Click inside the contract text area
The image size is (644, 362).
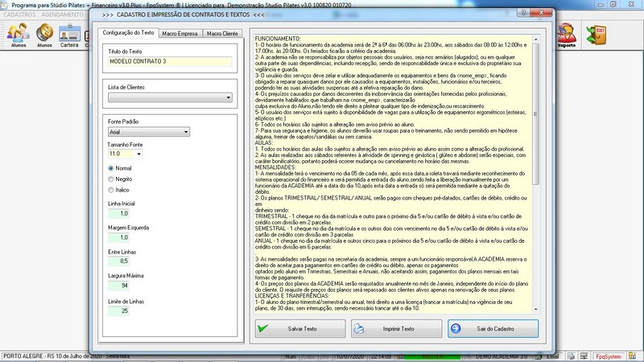click(x=392, y=174)
